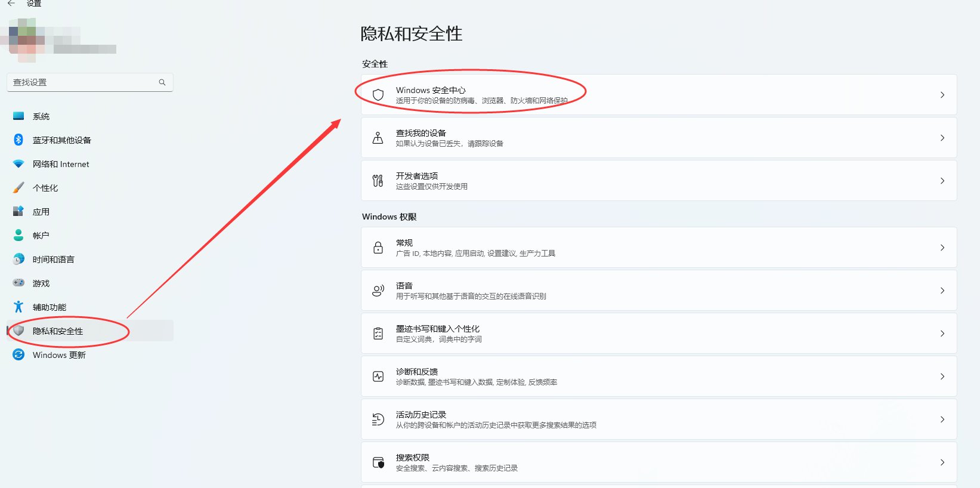Click the search magnifier icon in 查找设置
Viewport: 980px width, 488px height.
point(162,82)
